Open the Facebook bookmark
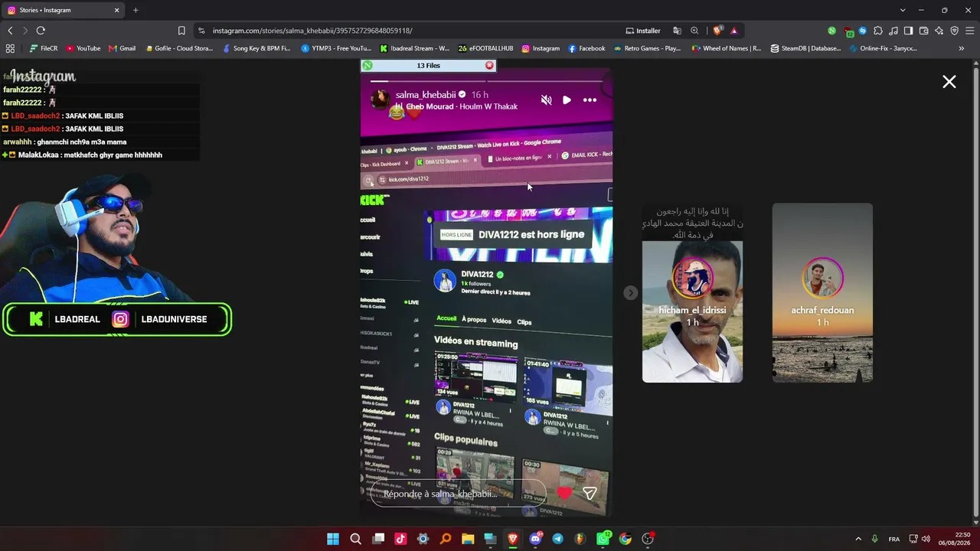This screenshot has height=551, width=980. [x=586, y=48]
